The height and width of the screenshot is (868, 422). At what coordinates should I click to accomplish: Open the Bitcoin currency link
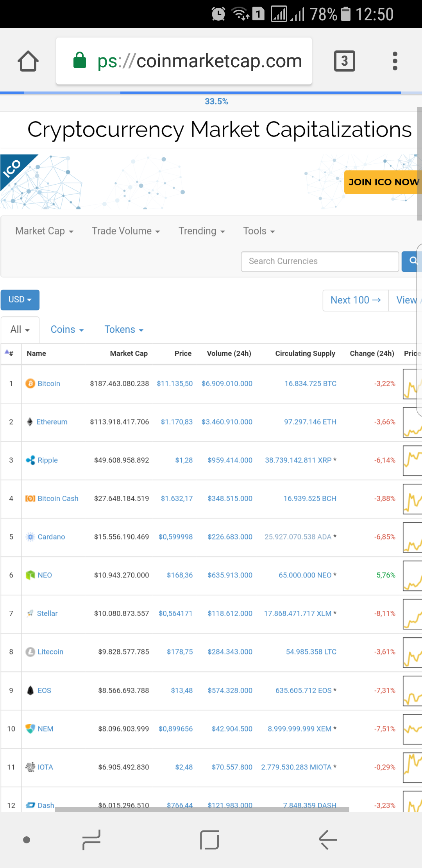pyautogui.click(x=49, y=384)
